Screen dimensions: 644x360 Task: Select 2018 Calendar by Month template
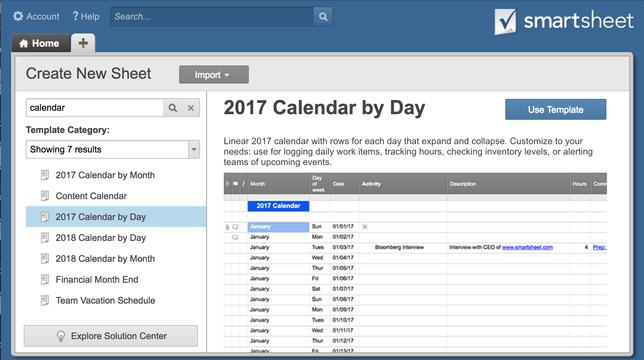pyautogui.click(x=105, y=259)
